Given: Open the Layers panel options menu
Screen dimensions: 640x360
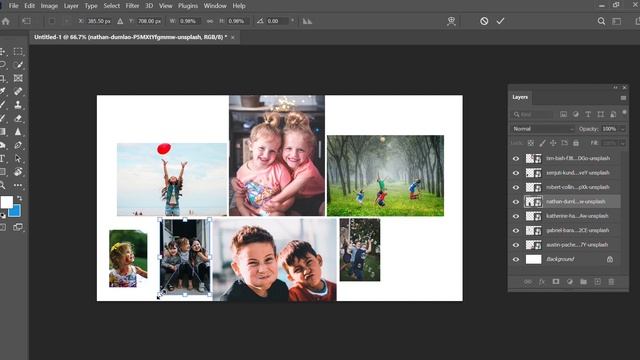Looking at the screenshot, I should pyautogui.click(x=623, y=98).
